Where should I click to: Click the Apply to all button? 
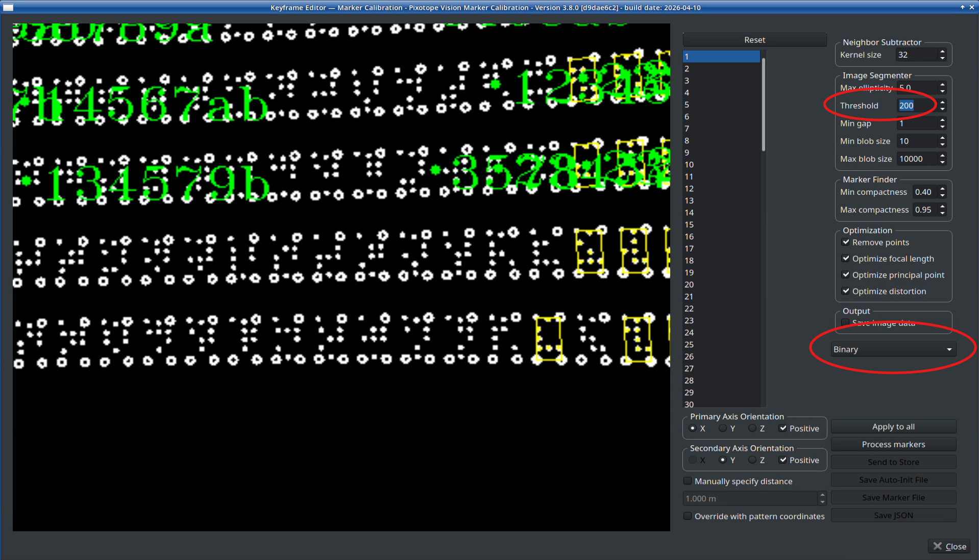tap(893, 427)
